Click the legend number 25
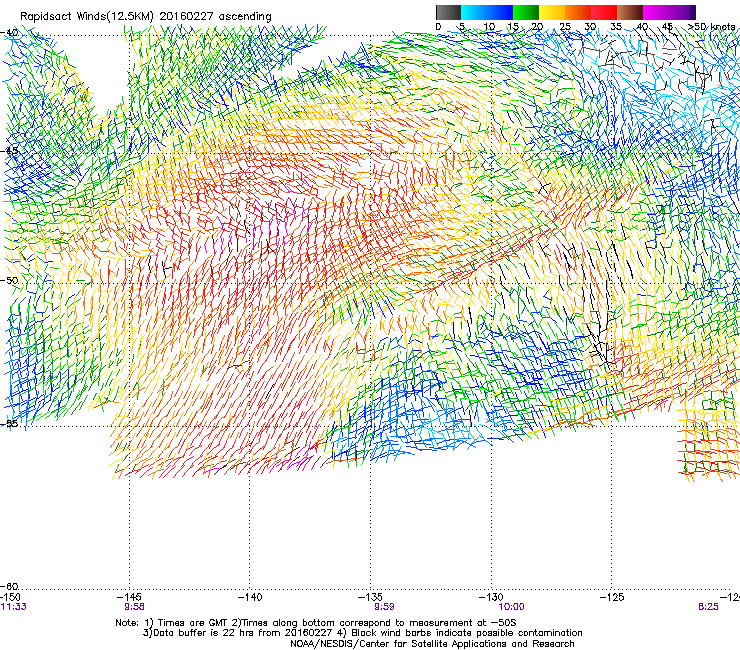This screenshot has height=650, width=740. 565,27
